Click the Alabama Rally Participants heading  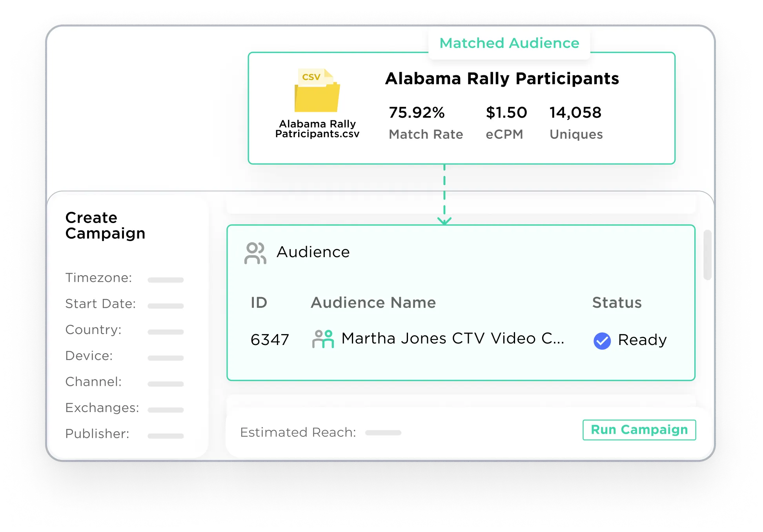tap(502, 79)
